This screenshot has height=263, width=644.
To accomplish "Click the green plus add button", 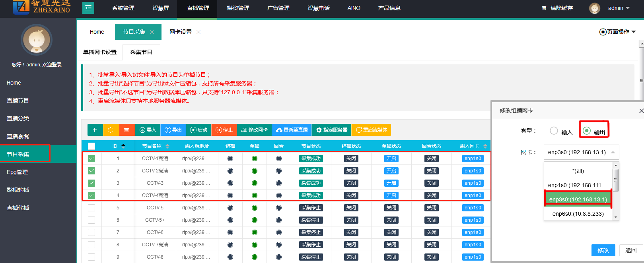I will point(95,130).
